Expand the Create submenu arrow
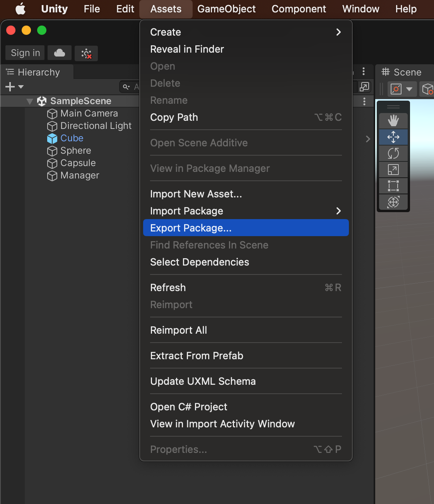The width and height of the screenshot is (434, 504). [x=338, y=32]
